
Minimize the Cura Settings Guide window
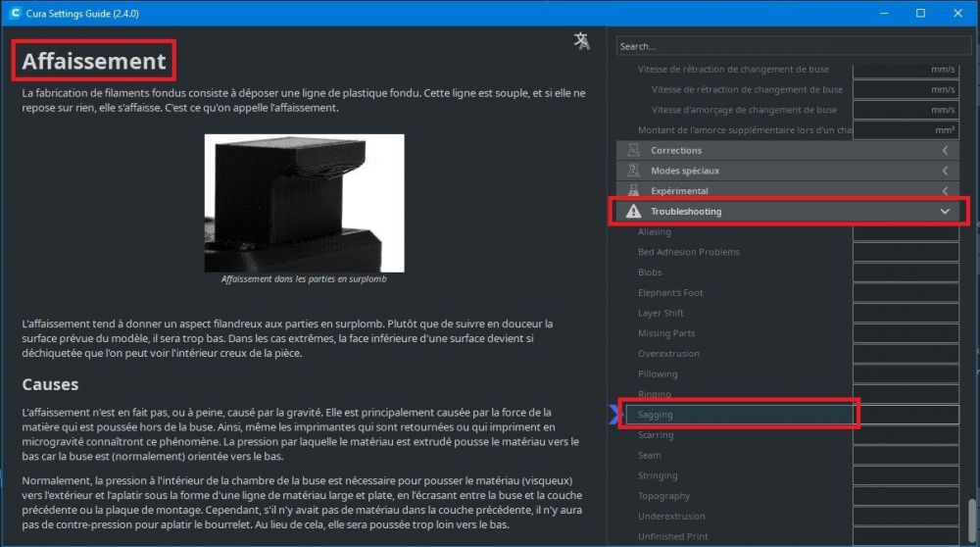click(x=884, y=13)
